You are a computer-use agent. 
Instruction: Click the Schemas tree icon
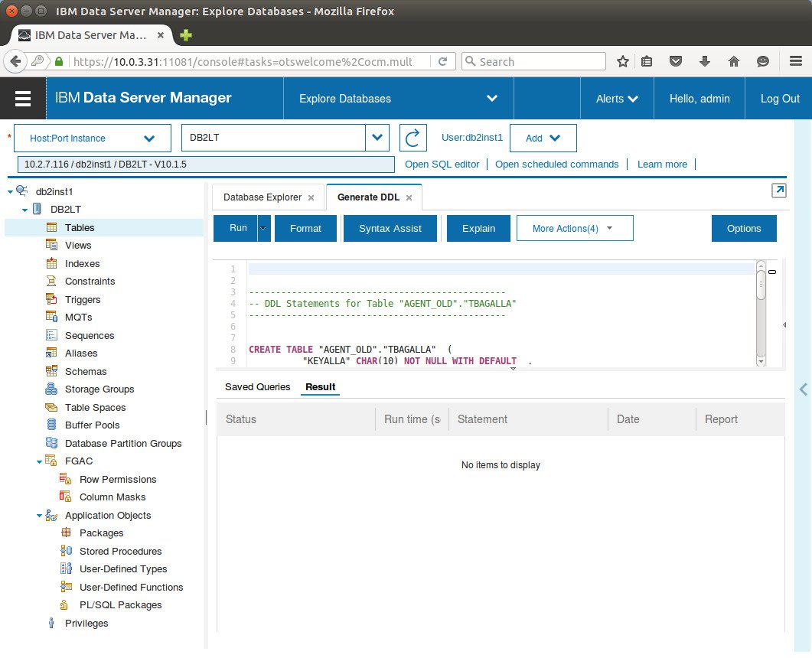(52, 371)
